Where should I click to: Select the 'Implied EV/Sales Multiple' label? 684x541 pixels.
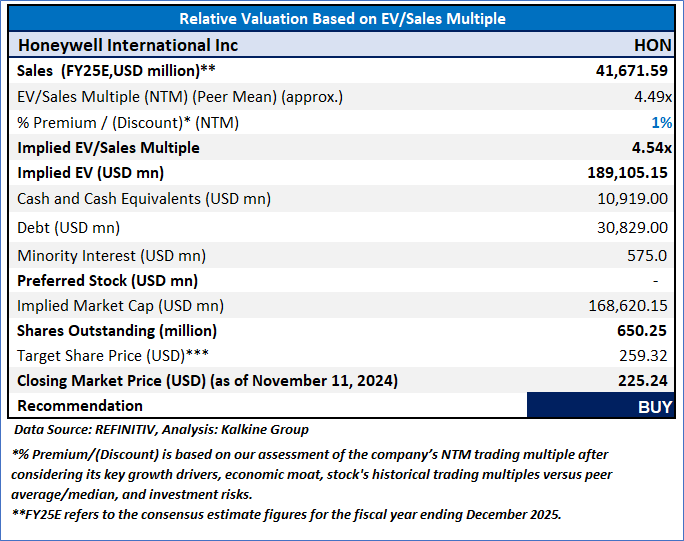click(x=108, y=148)
